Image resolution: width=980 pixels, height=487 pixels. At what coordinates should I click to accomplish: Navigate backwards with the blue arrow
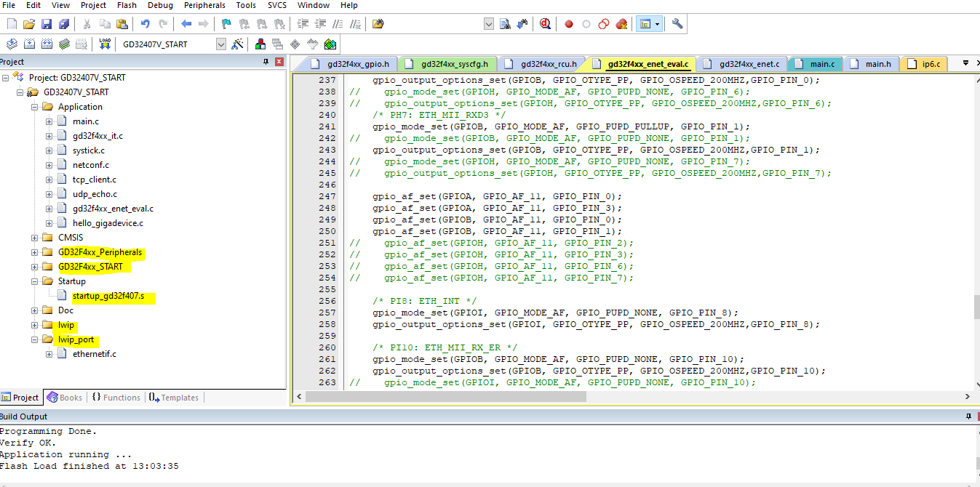[186, 24]
